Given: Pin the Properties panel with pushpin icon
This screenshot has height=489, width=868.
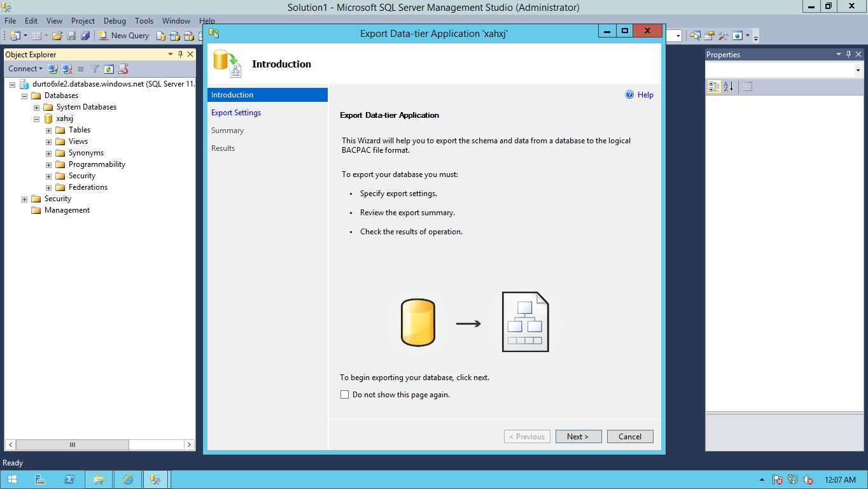Looking at the screenshot, I should [x=848, y=55].
